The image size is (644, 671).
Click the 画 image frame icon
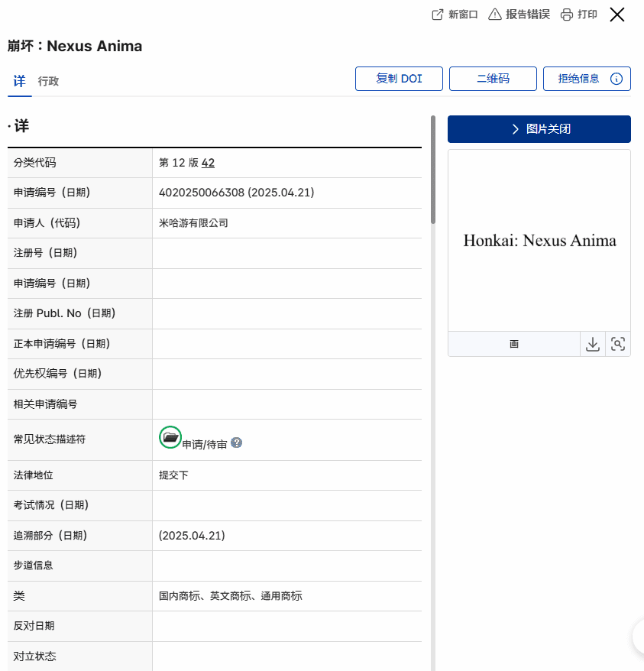(x=513, y=344)
